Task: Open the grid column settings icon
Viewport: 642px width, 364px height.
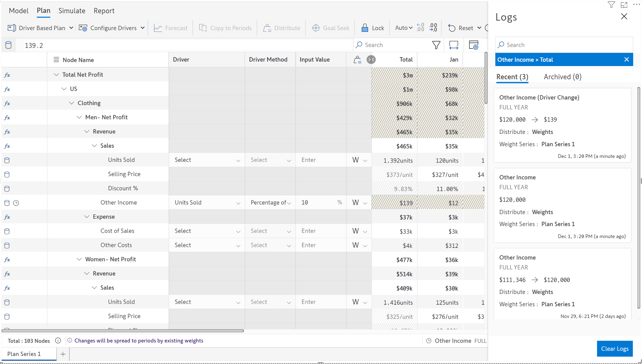Action: tap(474, 45)
